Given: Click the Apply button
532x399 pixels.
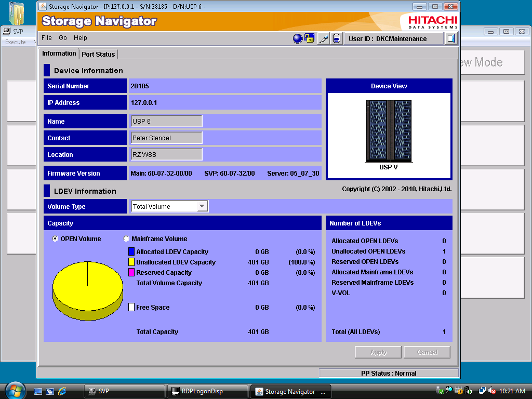Looking at the screenshot, I should coord(378,352).
